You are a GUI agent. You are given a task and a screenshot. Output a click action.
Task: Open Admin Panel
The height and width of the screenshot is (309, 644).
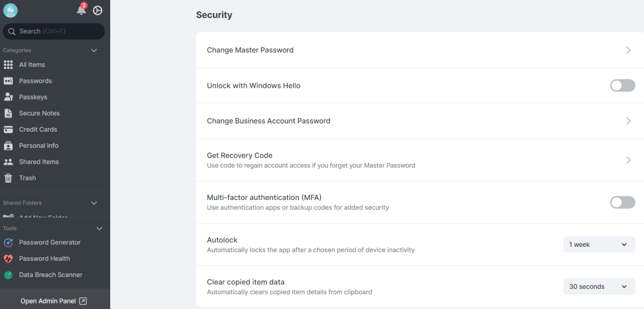(x=53, y=300)
